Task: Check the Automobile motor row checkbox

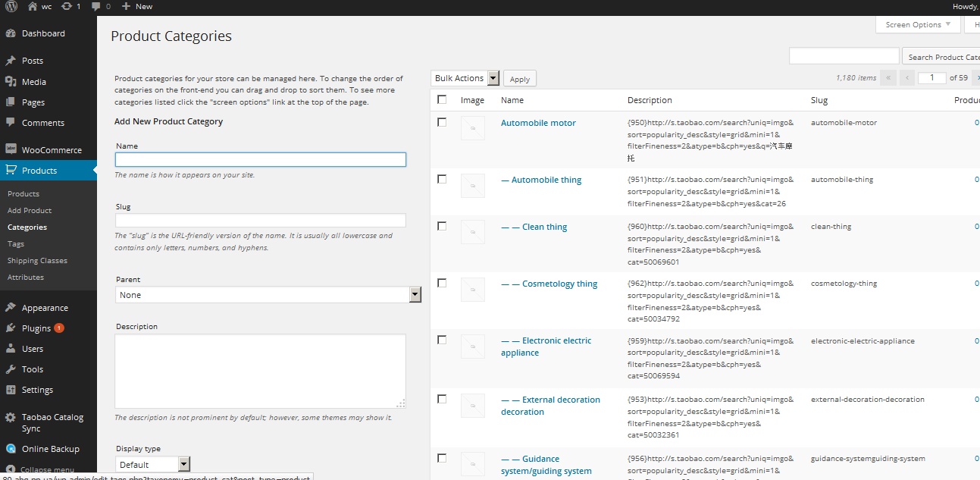Action: [x=442, y=122]
